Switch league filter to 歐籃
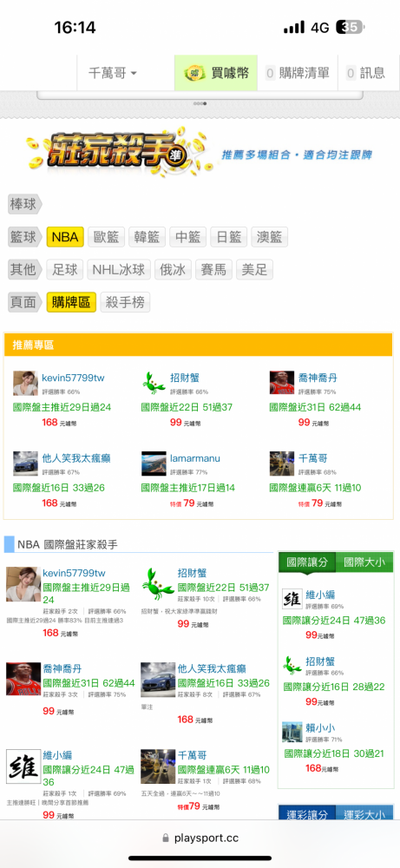The width and height of the screenshot is (400, 868). (106, 237)
